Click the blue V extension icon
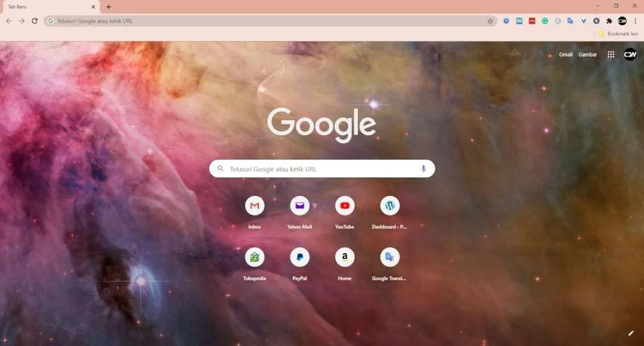Screen dimensions: 644x346 pos(584,21)
